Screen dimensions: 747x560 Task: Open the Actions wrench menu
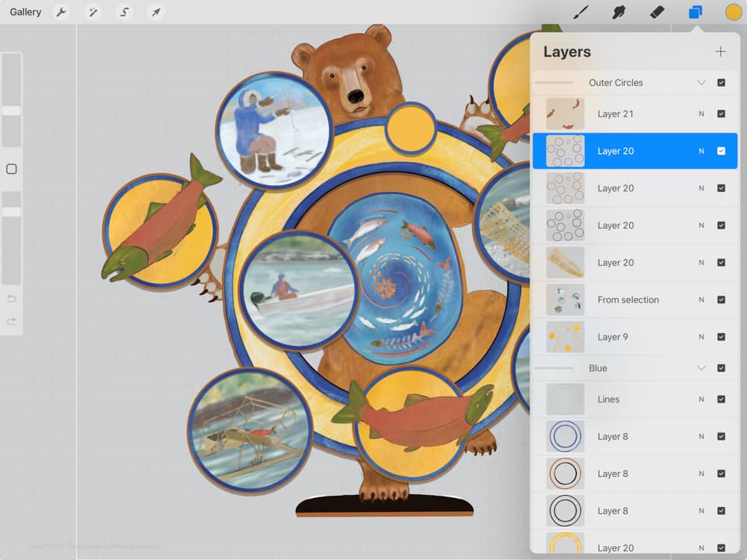(61, 12)
